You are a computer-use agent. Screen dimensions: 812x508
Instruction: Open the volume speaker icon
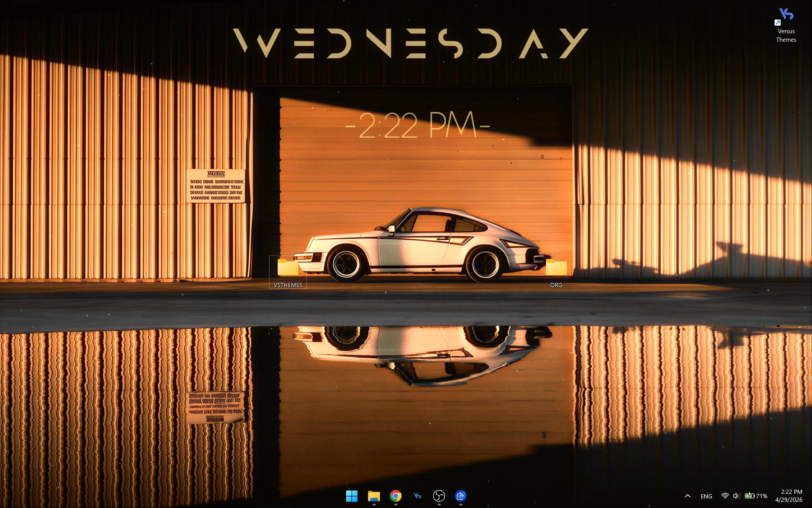coord(736,496)
